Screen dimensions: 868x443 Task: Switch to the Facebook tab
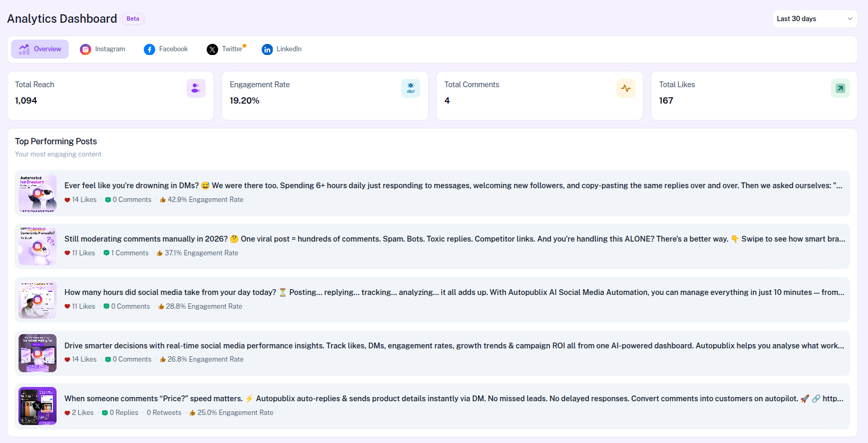click(166, 49)
